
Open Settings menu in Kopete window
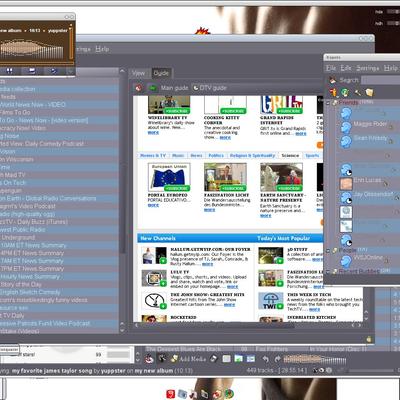click(367, 68)
